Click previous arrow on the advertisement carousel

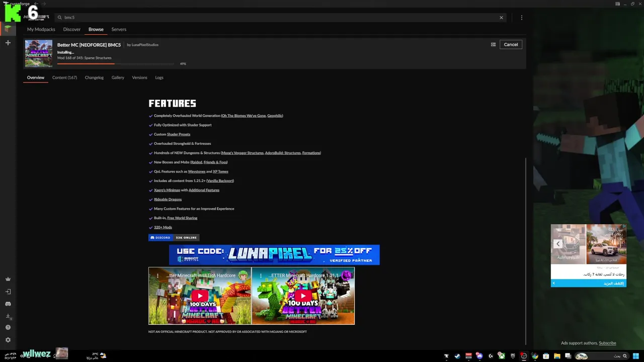point(557,244)
